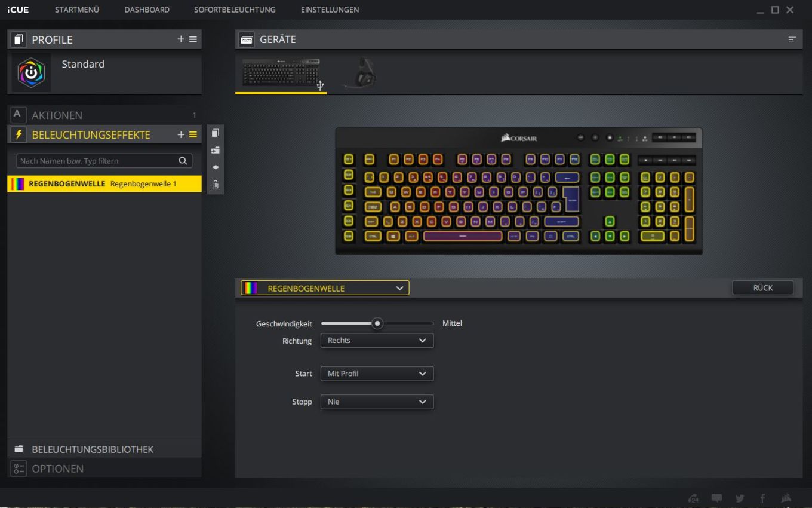Go to EINSTELLUNGEN in top menu
The image size is (812, 508).
point(330,10)
